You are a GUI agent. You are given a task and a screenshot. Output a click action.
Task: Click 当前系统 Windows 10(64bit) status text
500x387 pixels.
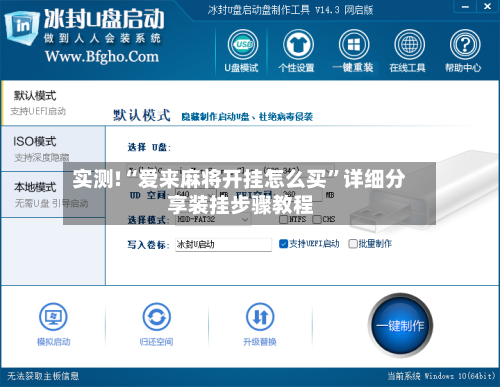pos(441,376)
